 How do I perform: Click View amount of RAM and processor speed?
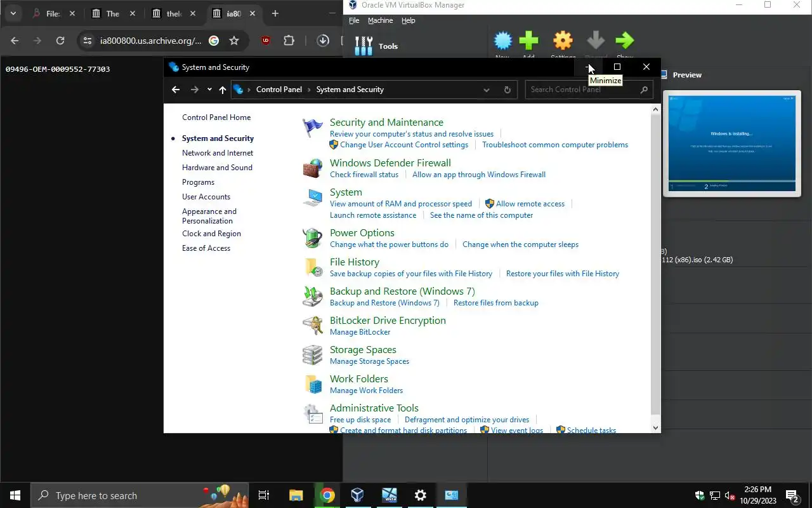click(401, 204)
